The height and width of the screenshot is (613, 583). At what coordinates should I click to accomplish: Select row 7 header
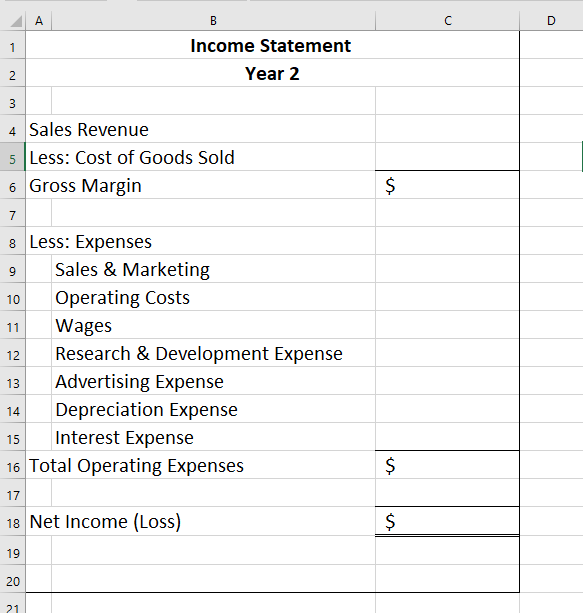pos(13,213)
